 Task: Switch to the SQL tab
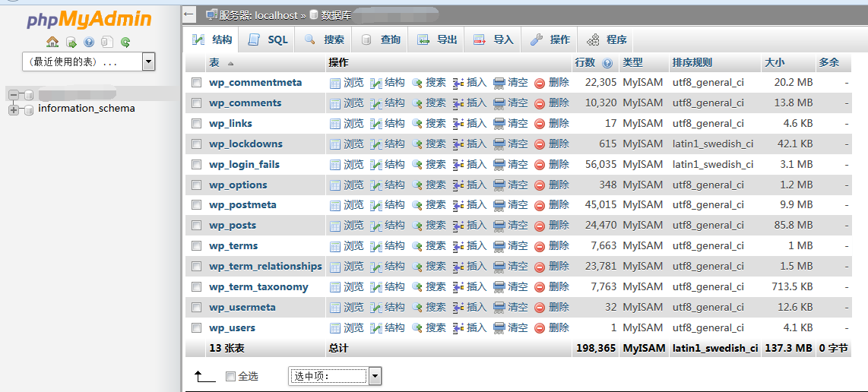tap(268, 40)
